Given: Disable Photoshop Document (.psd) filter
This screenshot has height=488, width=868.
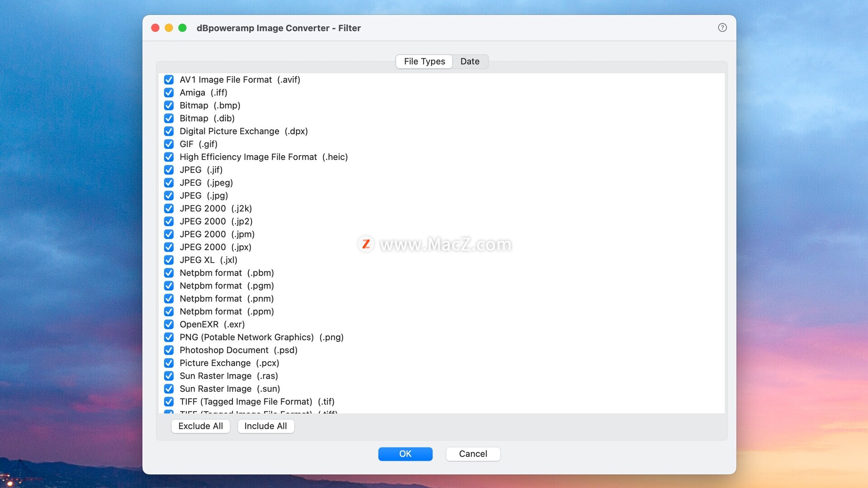Looking at the screenshot, I should [169, 350].
